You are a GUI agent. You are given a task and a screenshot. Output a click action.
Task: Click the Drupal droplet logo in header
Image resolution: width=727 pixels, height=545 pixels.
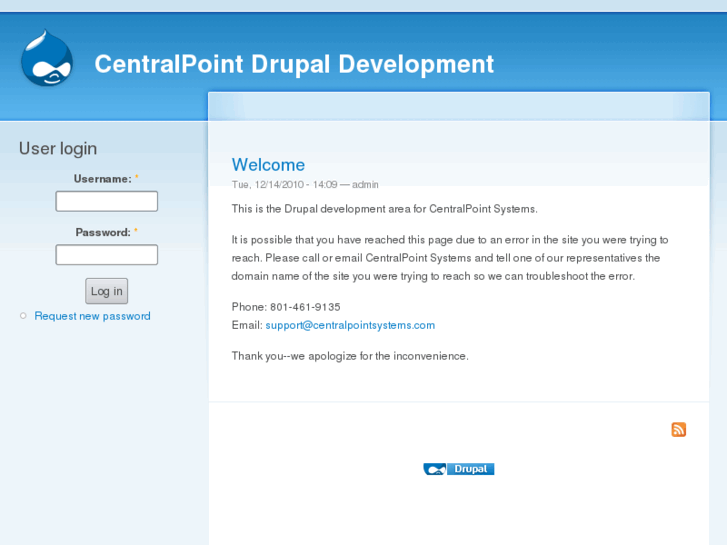(x=47, y=58)
